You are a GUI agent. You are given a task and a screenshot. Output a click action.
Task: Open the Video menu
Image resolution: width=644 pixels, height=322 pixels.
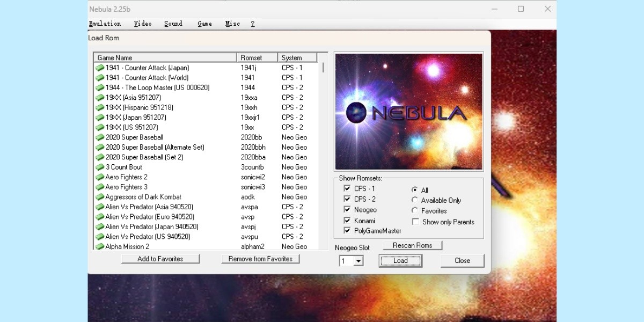[143, 24]
